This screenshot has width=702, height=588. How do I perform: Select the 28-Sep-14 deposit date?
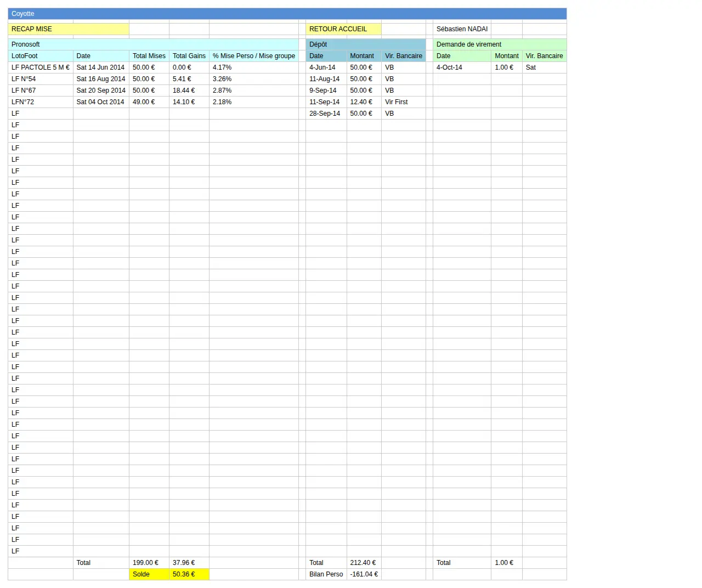[x=326, y=114]
